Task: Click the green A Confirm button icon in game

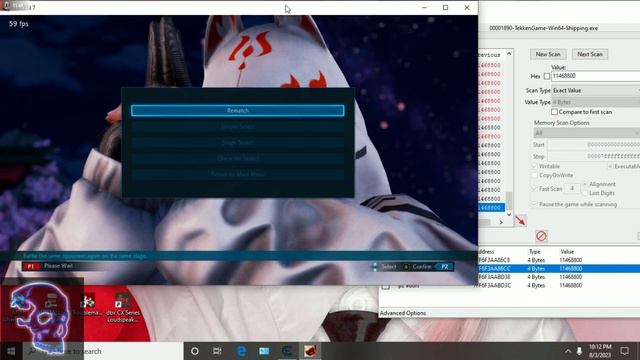Action: pos(406,267)
